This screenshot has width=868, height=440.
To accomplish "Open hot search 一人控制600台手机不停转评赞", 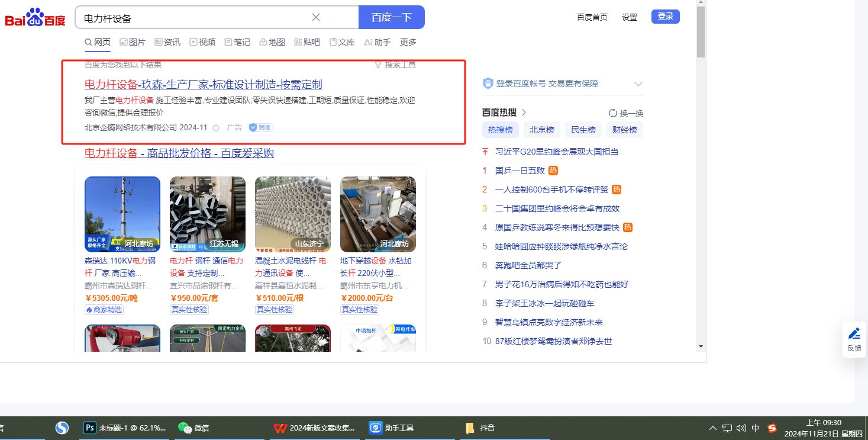I will [551, 190].
